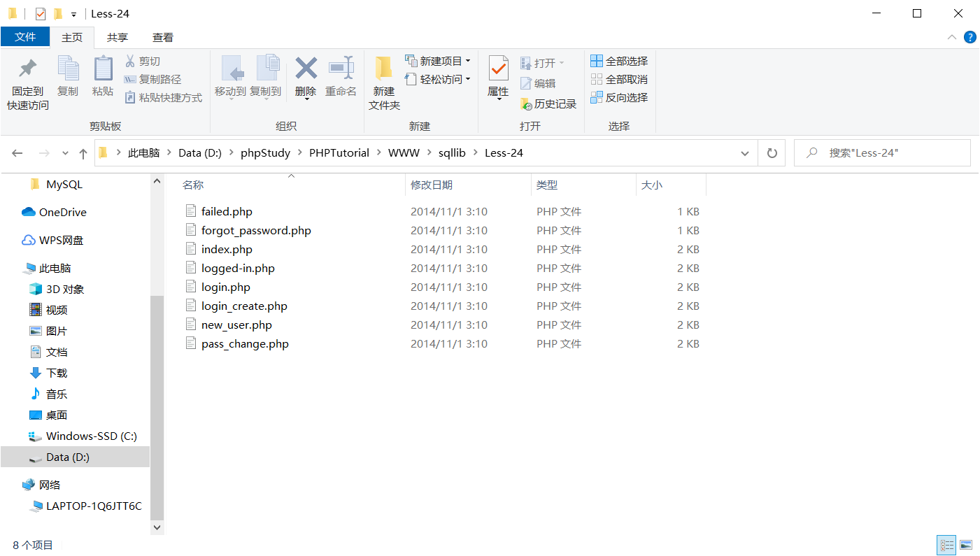Click the red X Delete icon
The width and height of the screenshot is (980, 556).
point(306,69)
